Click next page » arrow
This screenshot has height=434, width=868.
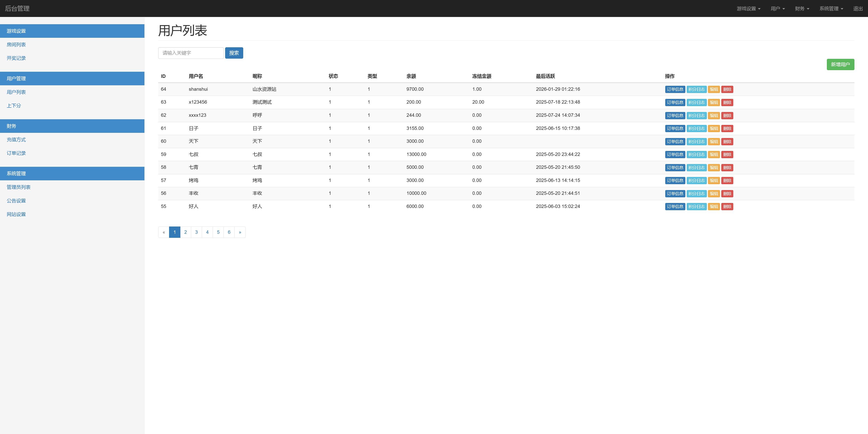tap(240, 232)
